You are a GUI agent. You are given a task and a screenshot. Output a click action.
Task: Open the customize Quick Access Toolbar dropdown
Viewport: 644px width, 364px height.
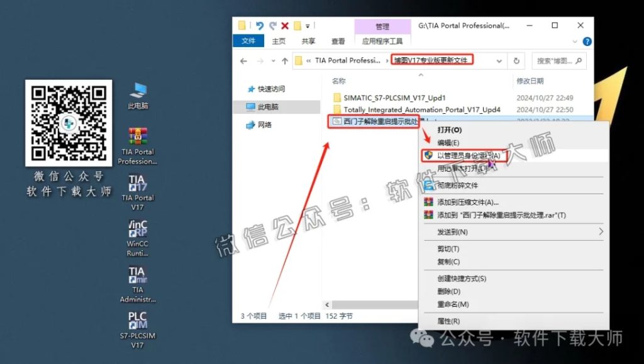point(308,26)
